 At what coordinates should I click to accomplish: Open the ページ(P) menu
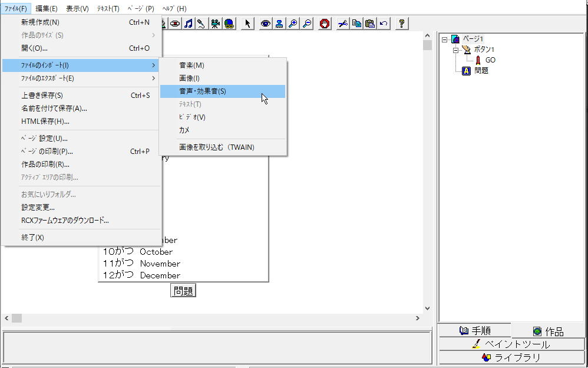141,9
